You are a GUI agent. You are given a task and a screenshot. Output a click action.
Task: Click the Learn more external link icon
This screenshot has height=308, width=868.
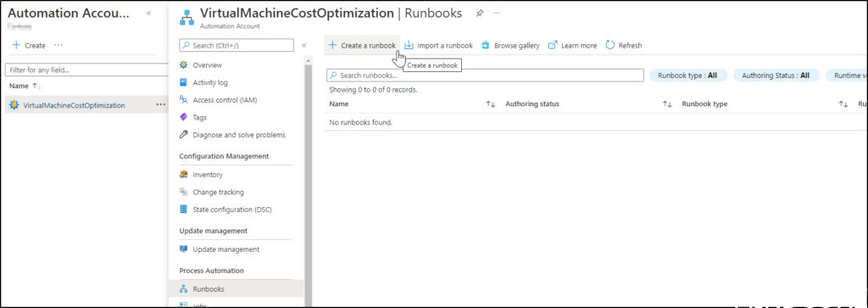[553, 45]
